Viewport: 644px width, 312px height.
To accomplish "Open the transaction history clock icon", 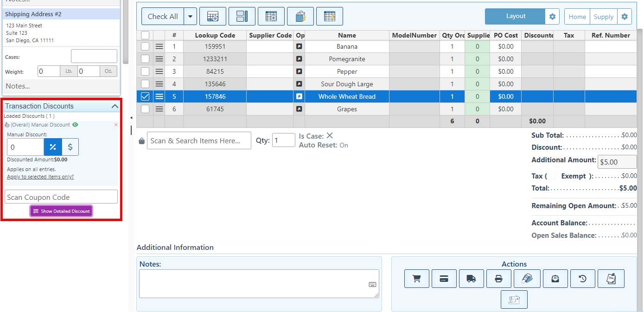I will coord(582,279).
